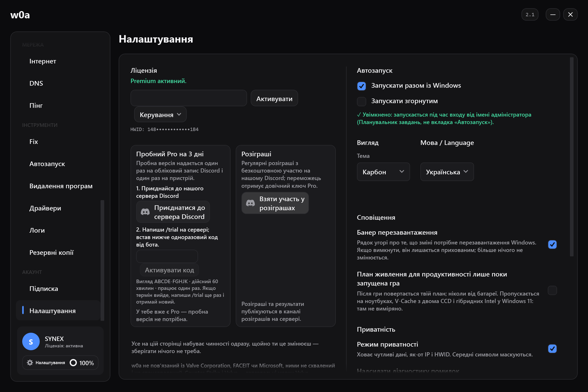Open the "Керування" dropdown
Viewport: 588px width, 392px height.
(x=160, y=115)
